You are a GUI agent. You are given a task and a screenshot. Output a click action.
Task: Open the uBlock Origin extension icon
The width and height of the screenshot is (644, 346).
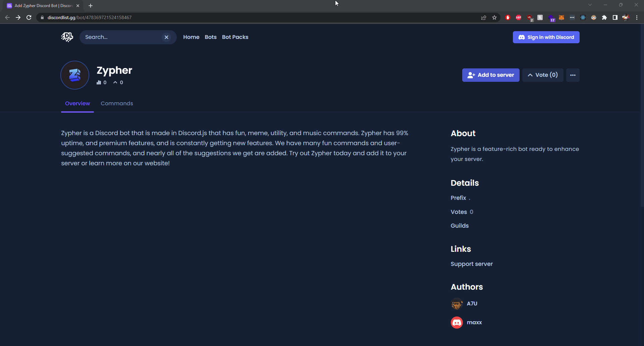point(530,17)
